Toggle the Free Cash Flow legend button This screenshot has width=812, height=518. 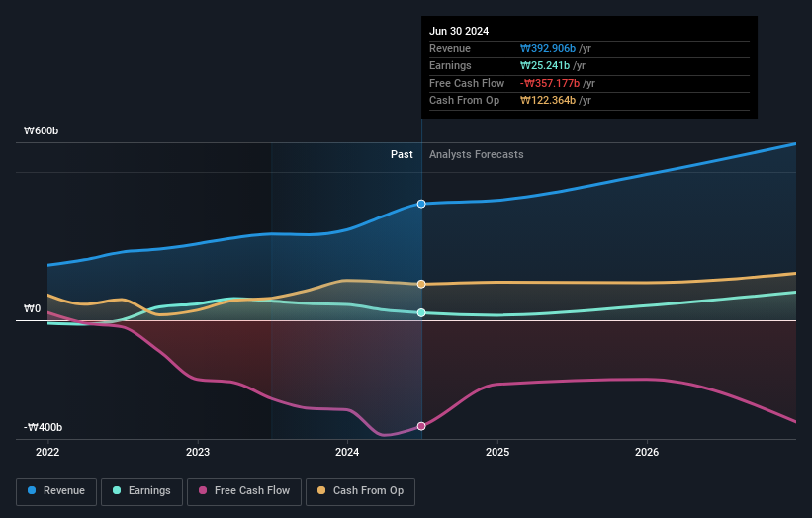pyautogui.click(x=244, y=491)
